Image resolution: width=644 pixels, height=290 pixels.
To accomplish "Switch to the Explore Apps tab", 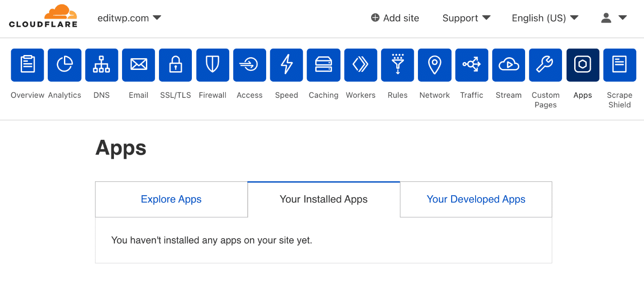I will point(171,199).
